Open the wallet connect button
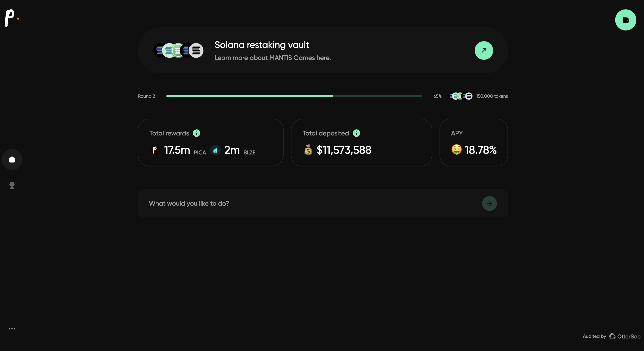644x351 pixels. pos(625,20)
